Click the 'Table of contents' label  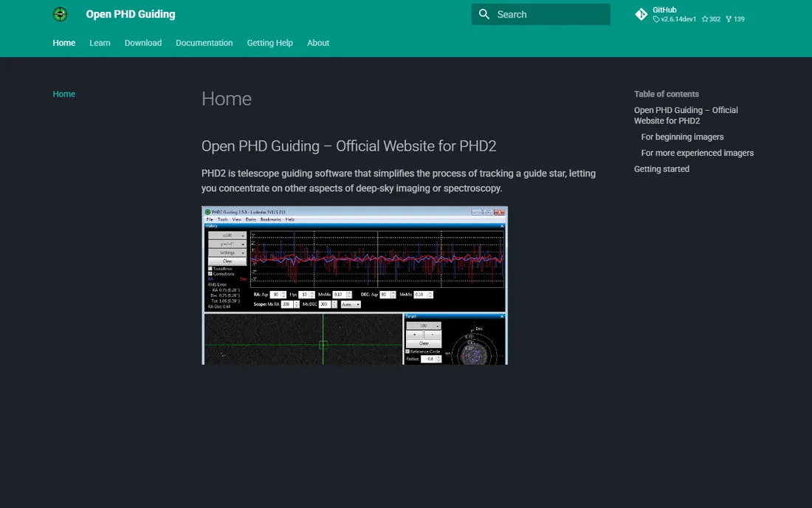click(x=666, y=94)
